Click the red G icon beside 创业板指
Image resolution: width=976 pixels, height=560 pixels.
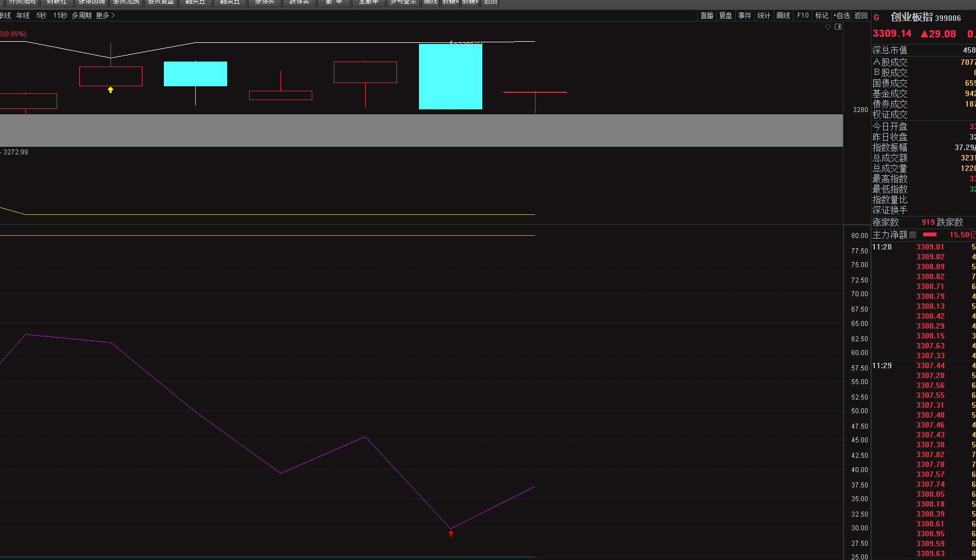click(876, 18)
